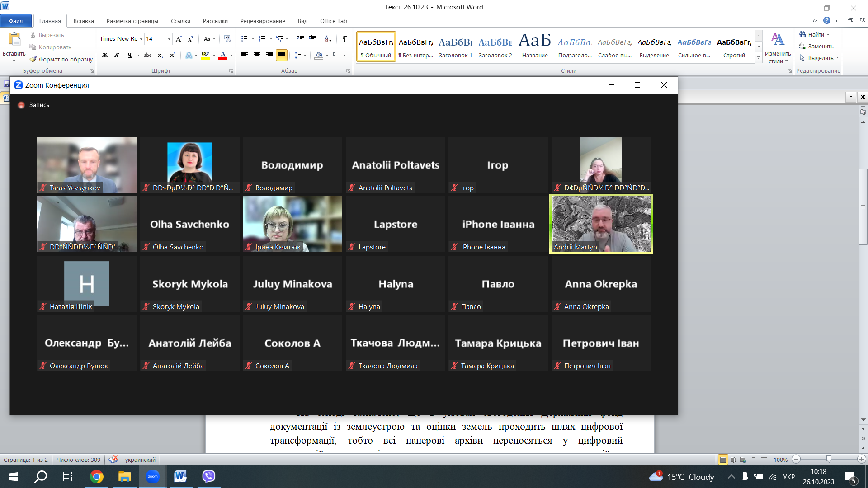The height and width of the screenshot is (488, 868).
Task: Open File Explorer from the taskbar
Action: [x=124, y=477]
